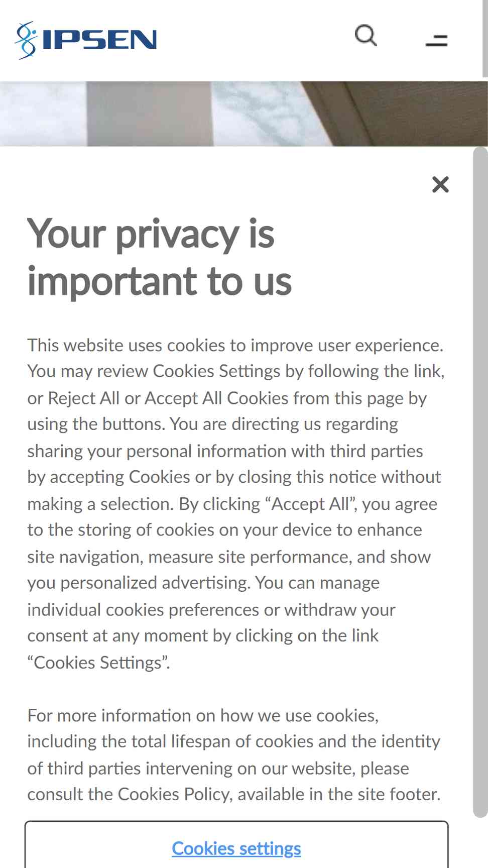This screenshot has height=868, width=488.
Task: Click the hero banner image behind the notice
Action: coord(244,114)
